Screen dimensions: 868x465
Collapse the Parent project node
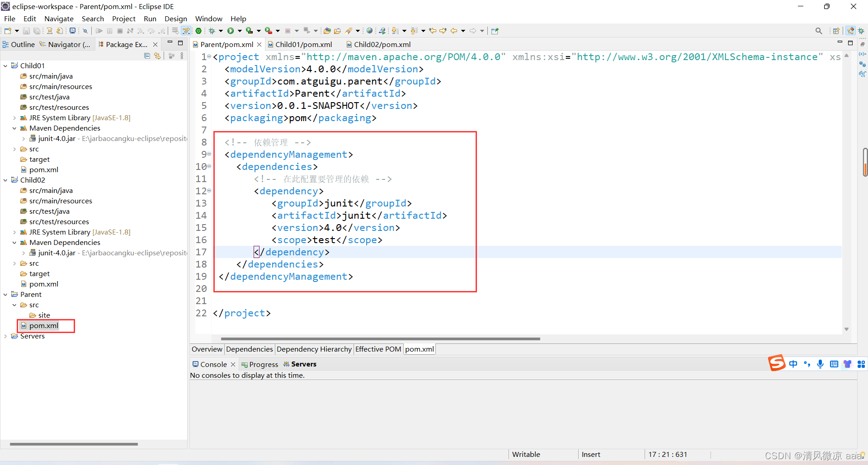[x=5, y=295]
